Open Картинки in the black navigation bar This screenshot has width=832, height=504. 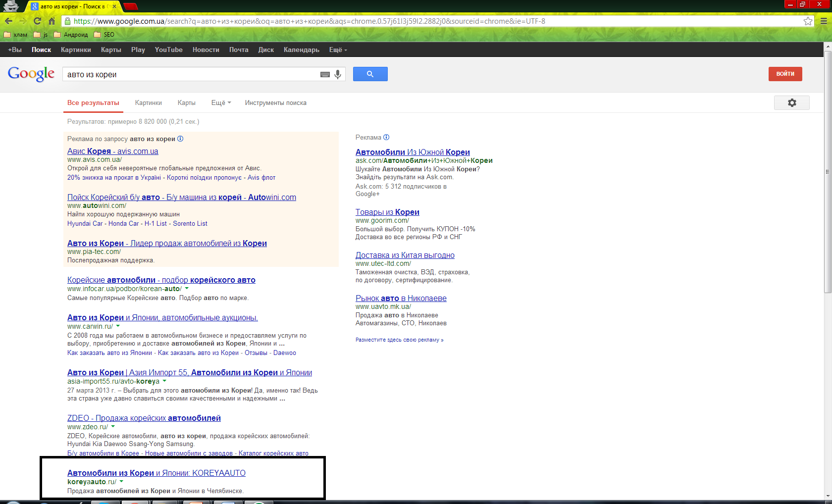click(x=76, y=50)
